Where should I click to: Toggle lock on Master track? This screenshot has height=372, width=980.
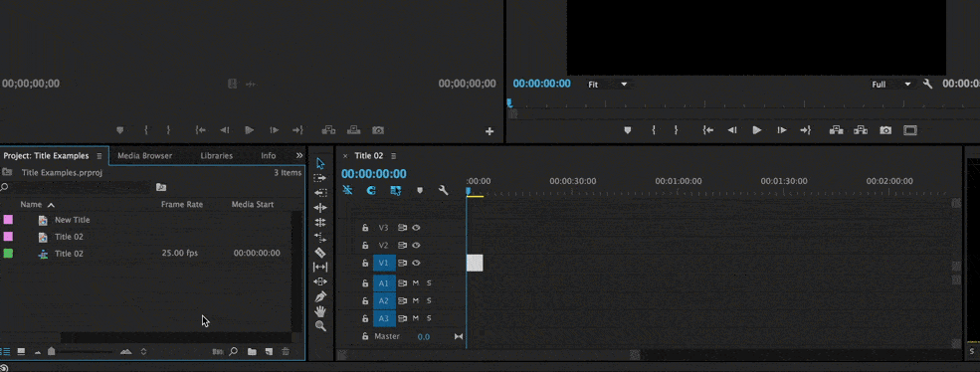click(365, 336)
